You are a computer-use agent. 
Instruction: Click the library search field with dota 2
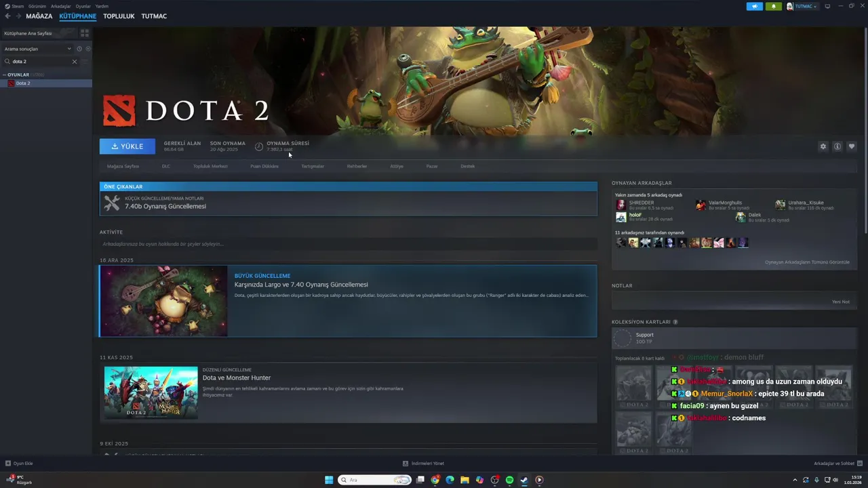tap(41, 62)
